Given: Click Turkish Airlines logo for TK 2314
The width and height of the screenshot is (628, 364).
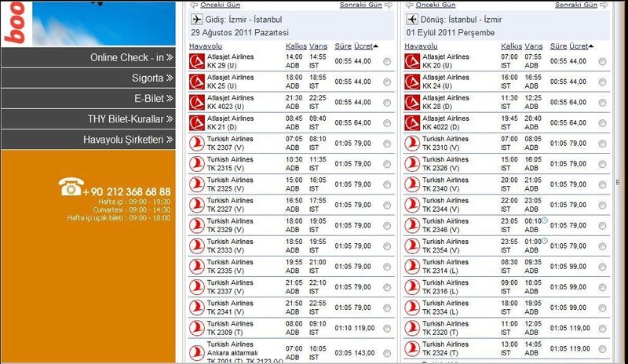Looking at the screenshot, I should (412, 266).
